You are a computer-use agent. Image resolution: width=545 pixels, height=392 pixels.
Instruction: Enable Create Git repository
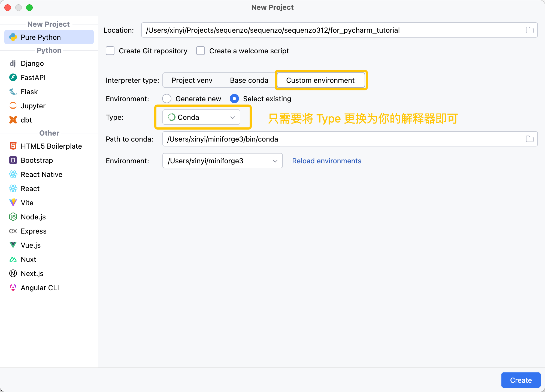pos(110,51)
